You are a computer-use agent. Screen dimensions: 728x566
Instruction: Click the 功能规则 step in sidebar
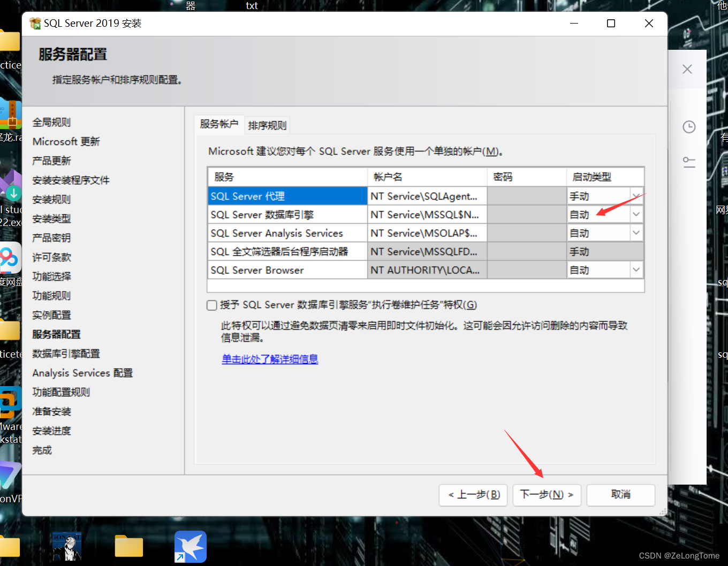click(x=51, y=296)
